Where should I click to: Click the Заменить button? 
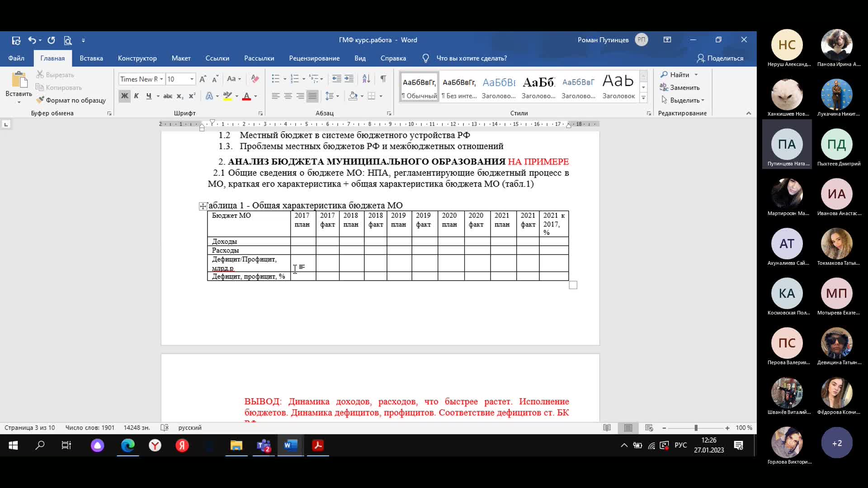(679, 88)
